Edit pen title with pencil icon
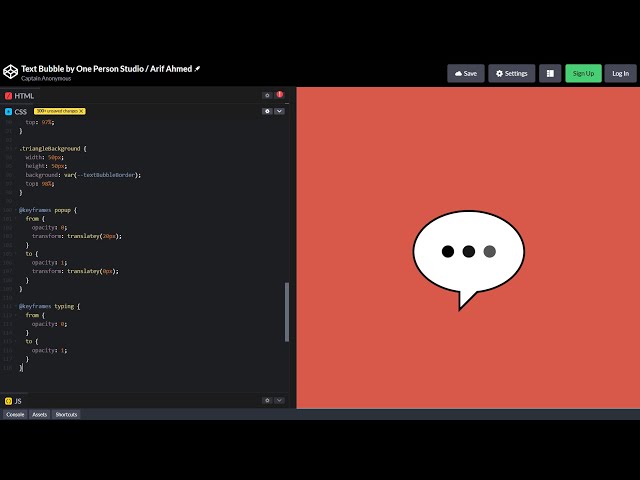Image resolution: width=640 pixels, height=480 pixels. point(198,69)
